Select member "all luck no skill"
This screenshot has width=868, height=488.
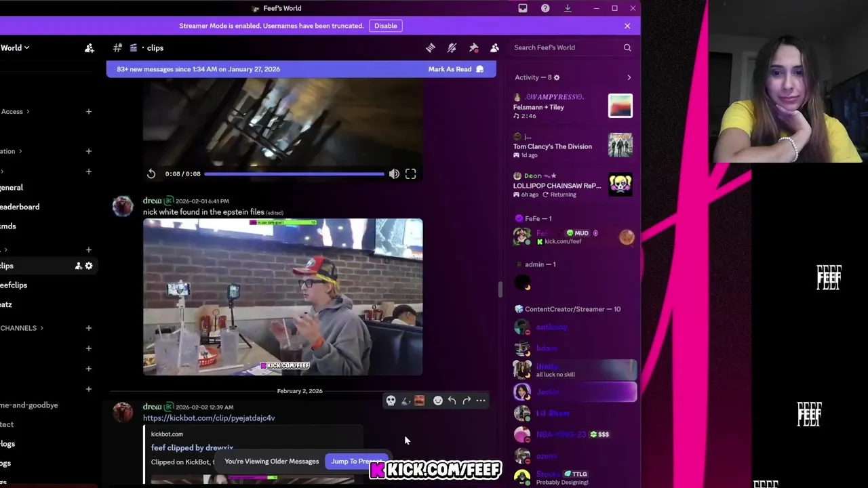(x=574, y=370)
